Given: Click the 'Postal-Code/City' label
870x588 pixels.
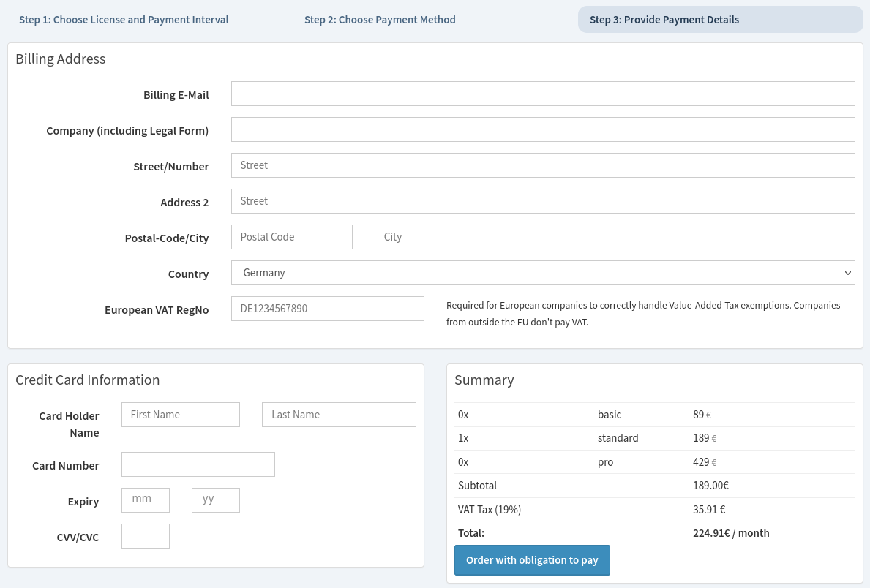Looking at the screenshot, I should (x=166, y=238).
